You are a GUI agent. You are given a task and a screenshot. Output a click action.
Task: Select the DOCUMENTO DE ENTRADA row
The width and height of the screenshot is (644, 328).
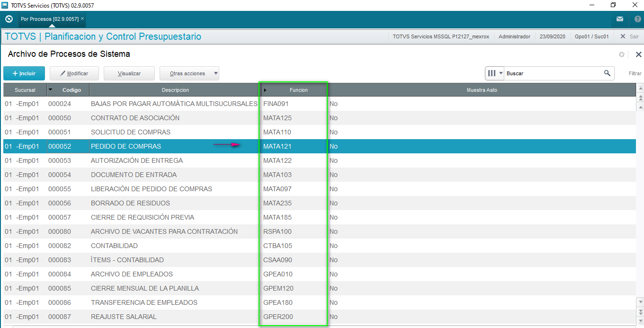click(320, 175)
